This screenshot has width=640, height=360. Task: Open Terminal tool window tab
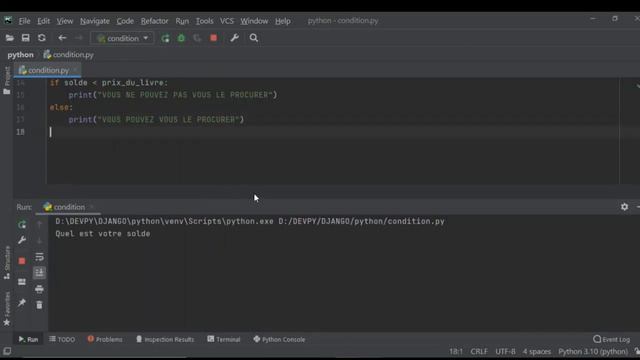click(x=224, y=340)
